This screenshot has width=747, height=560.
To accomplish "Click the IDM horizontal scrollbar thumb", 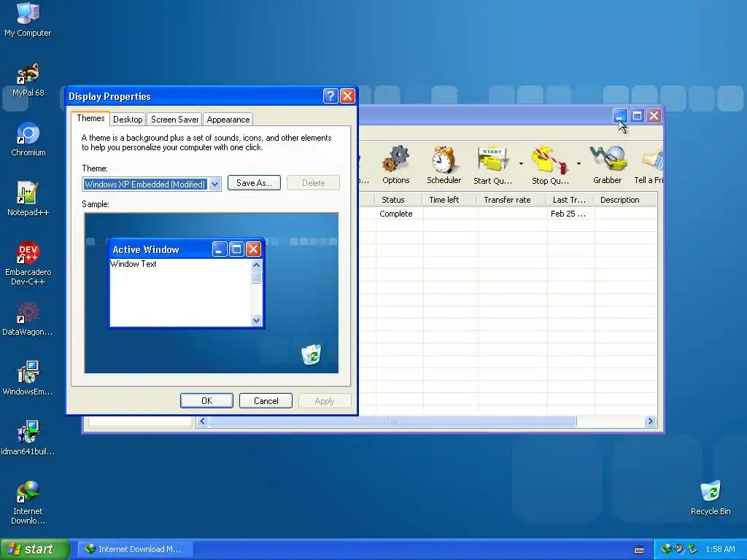I will pos(393,421).
